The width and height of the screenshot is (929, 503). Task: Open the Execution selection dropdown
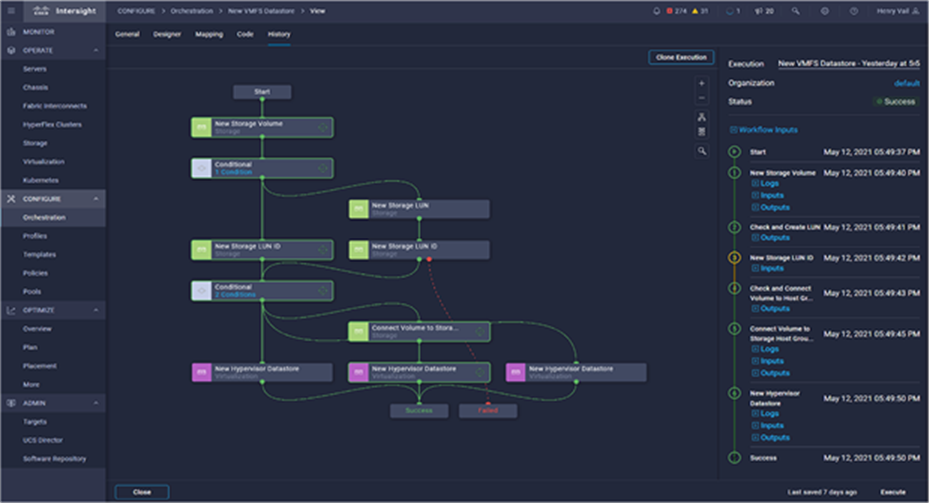[848, 63]
